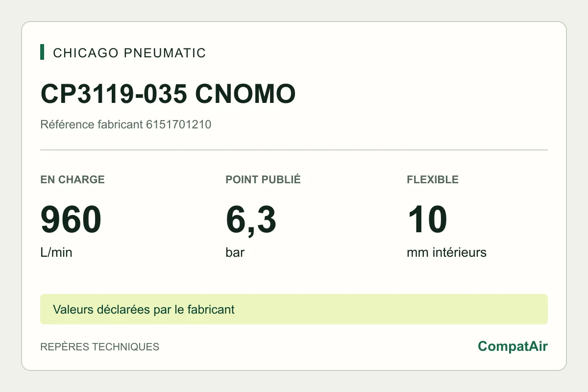This screenshot has width=588, height=392.
Task: Click the POINT PUBLIÉ column header
Action: coord(263,179)
